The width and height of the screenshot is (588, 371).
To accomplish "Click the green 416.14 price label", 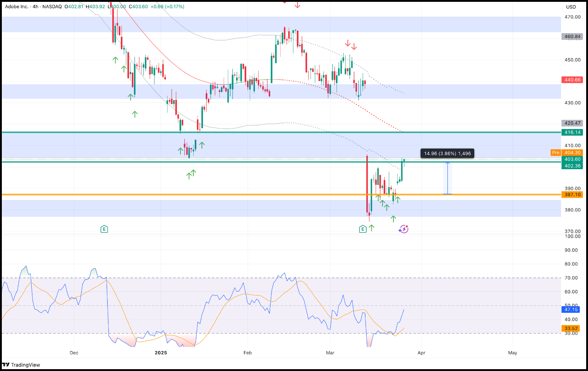I will [572, 132].
